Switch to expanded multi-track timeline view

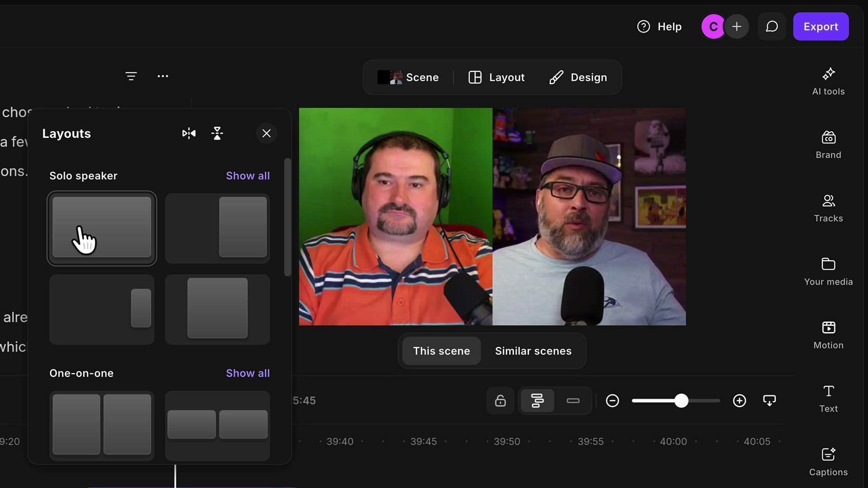[x=537, y=401]
